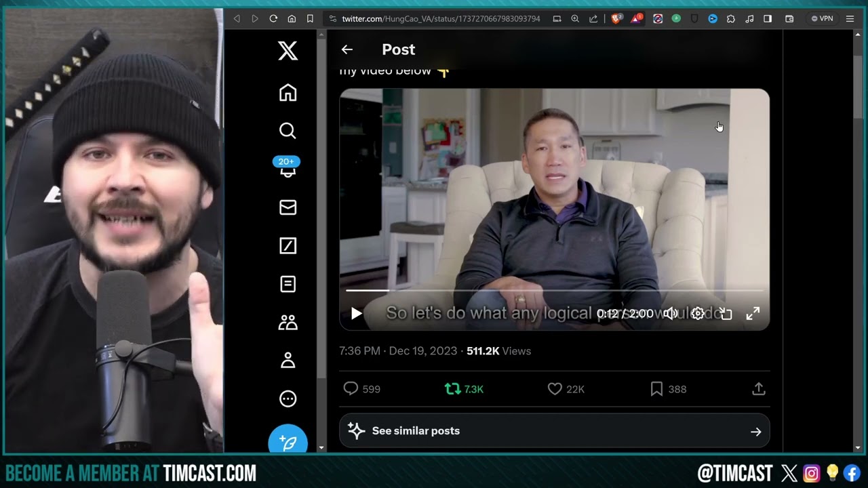Play the embedded tweet video
868x488 pixels.
pyautogui.click(x=356, y=313)
